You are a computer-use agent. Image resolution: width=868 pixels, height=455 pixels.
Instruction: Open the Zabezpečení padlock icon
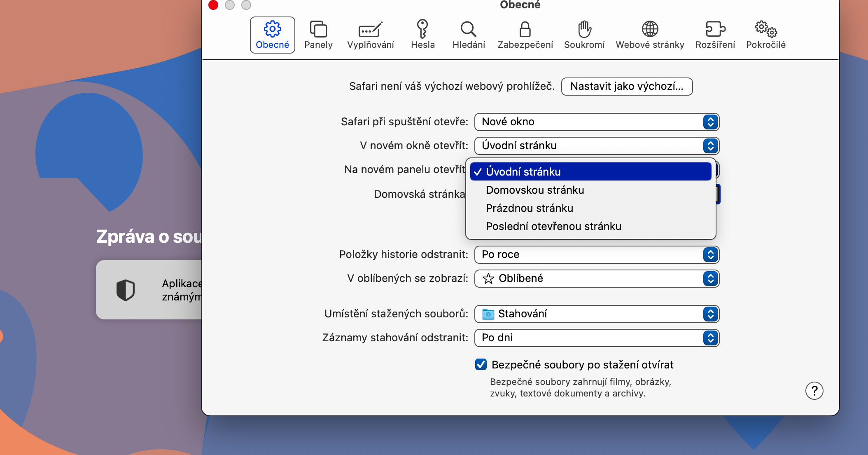pos(525,30)
